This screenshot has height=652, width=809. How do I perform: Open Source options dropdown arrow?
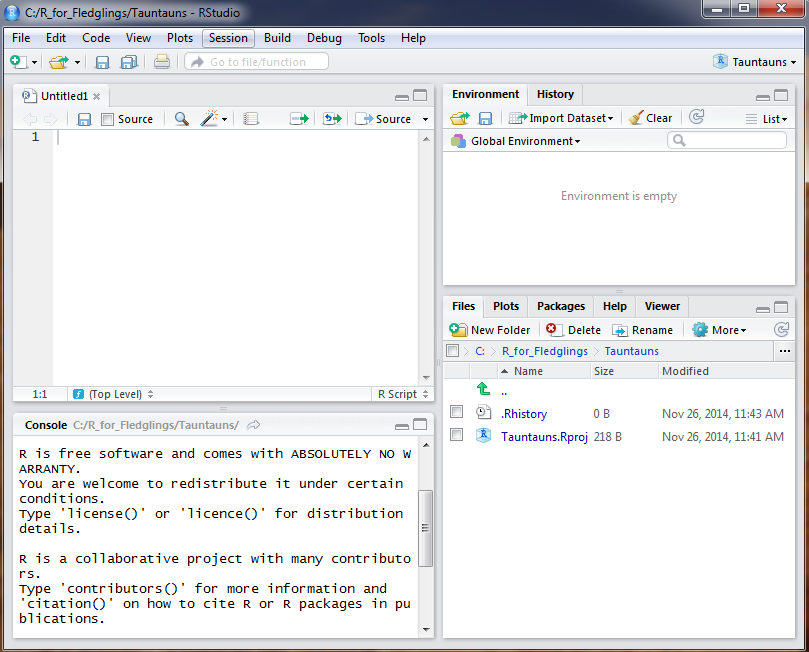pos(425,120)
